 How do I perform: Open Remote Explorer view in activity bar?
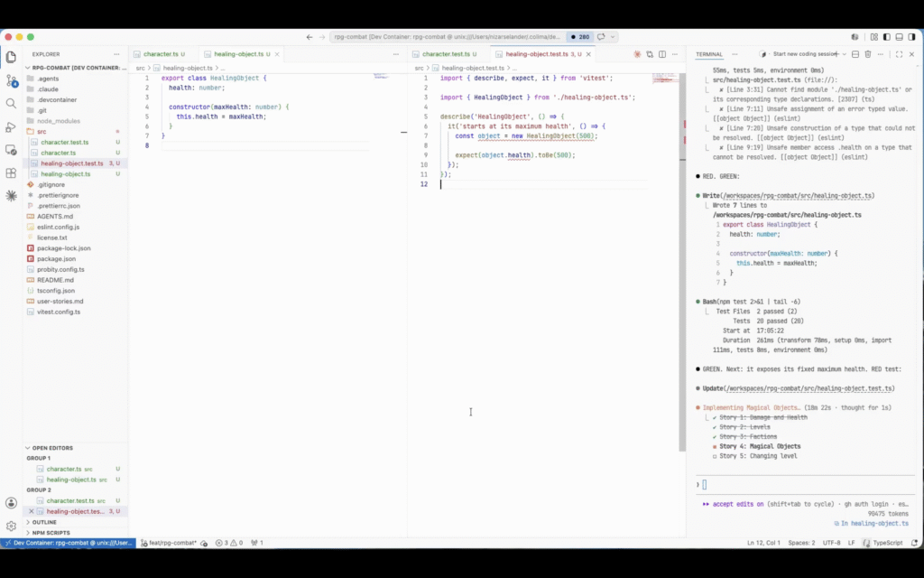click(x=11, y=150)
